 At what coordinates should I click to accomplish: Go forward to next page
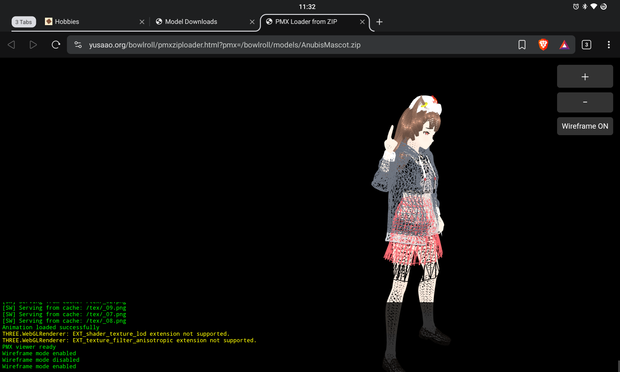(x=33, y=45)
